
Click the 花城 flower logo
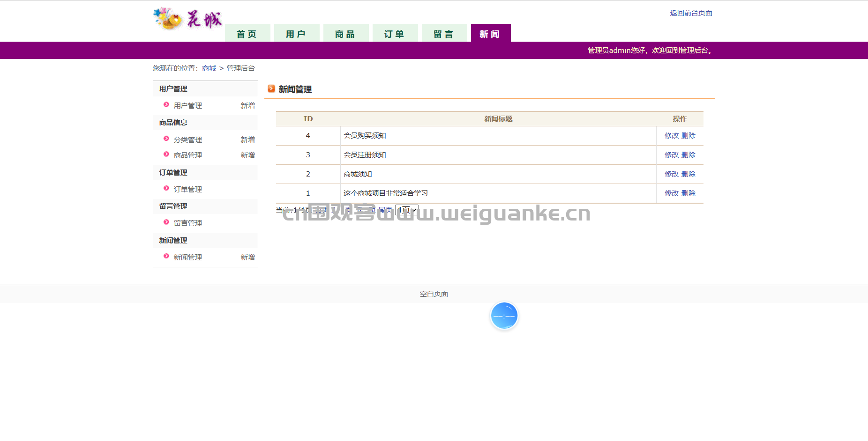[188, 20]
